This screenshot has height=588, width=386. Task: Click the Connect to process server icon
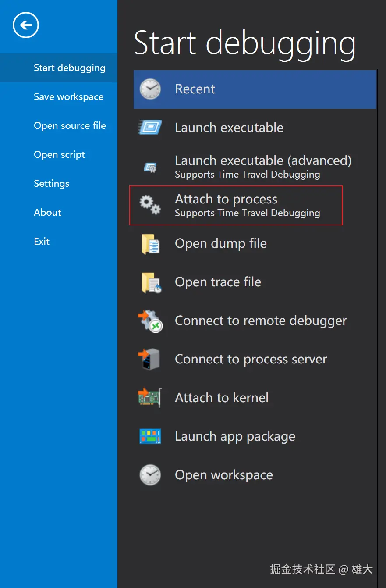tap(149, 360)
